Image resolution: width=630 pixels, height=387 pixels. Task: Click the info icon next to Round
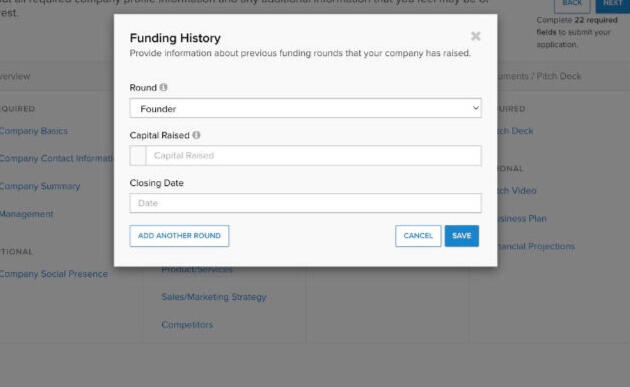tap(164, 87)
